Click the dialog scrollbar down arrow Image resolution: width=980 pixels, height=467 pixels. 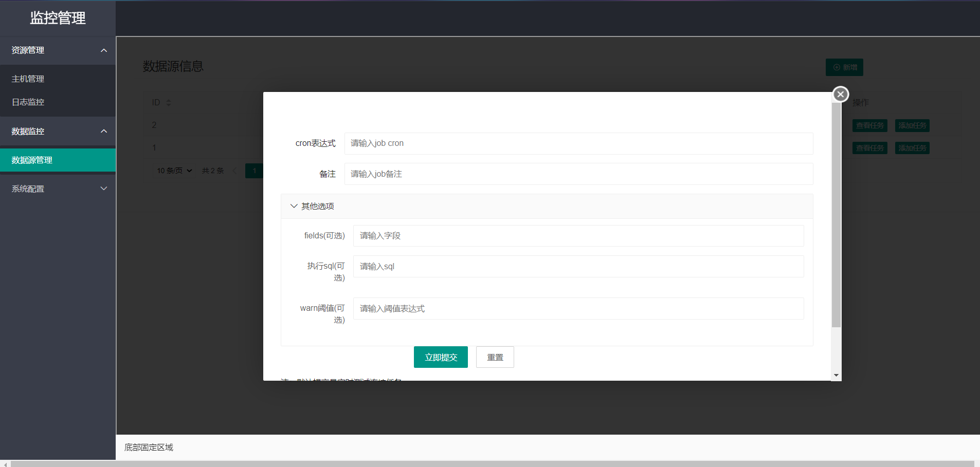click(x=836, y=376)
